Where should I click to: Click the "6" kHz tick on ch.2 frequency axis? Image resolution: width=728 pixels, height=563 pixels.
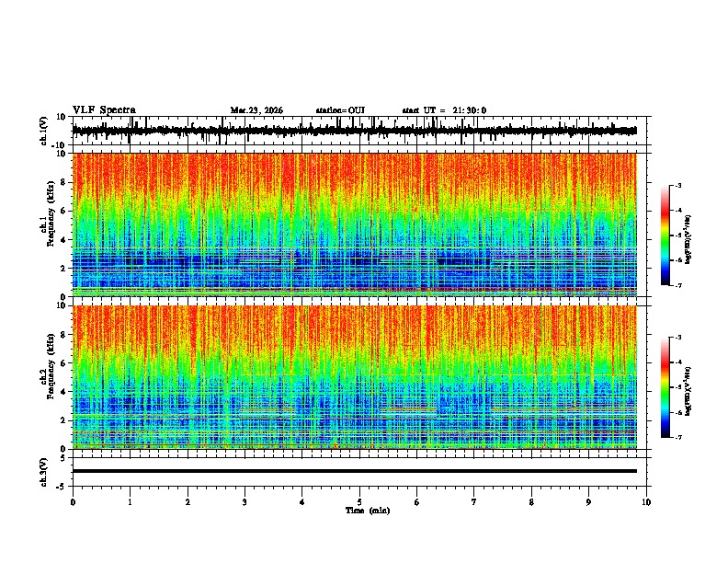(64, 363)
